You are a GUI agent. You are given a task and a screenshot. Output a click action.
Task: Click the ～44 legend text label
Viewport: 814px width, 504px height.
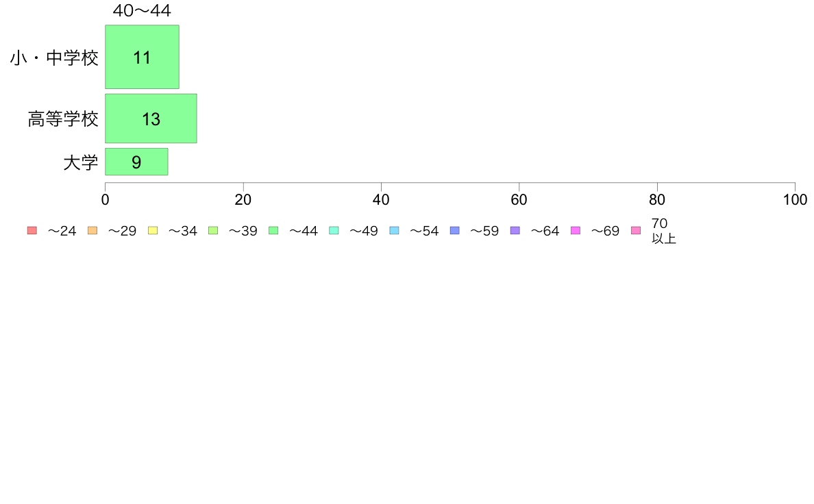(x=303, y=231)
